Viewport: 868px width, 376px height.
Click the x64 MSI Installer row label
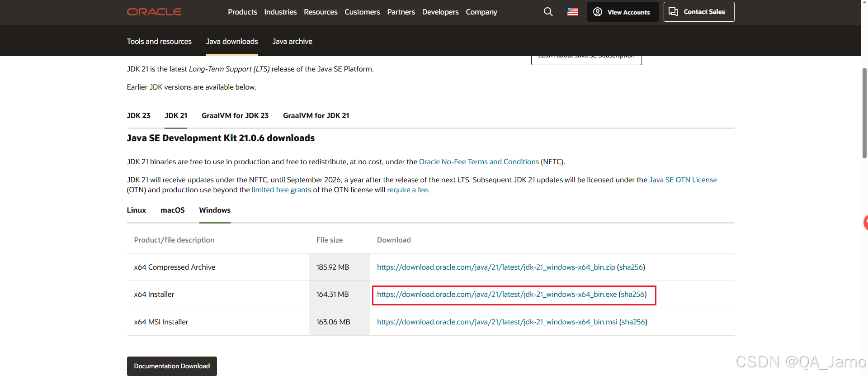(x=161, y=322)
